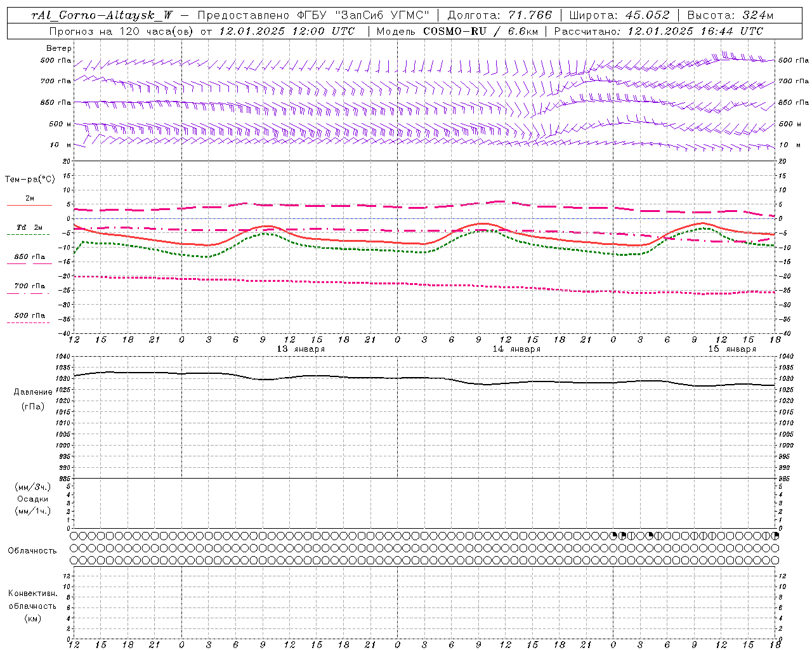812x650 pixels.
Task: Click the "(км)" unit label of convective panel
Action: 33,618
